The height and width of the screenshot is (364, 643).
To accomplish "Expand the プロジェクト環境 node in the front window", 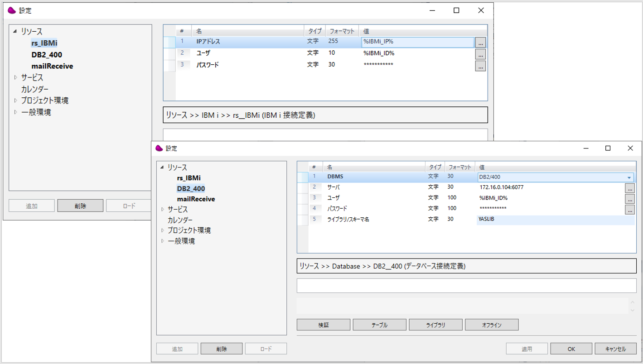I will click(163, 230).
